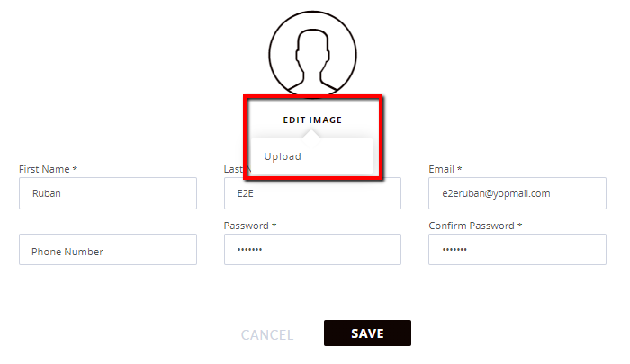The height and width of the screenshot is (364, 630).
Task: Click into the Confirm Password field
Action: [517, 250]
